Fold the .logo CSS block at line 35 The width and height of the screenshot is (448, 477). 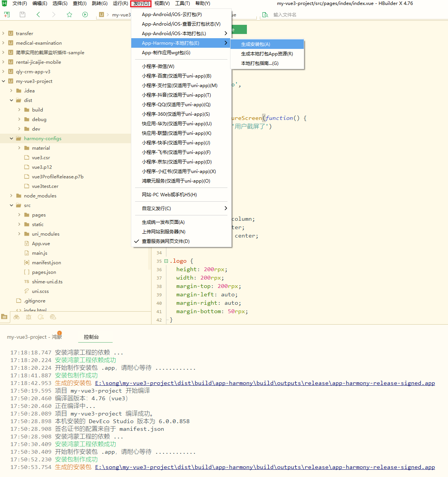click(166, 261)
